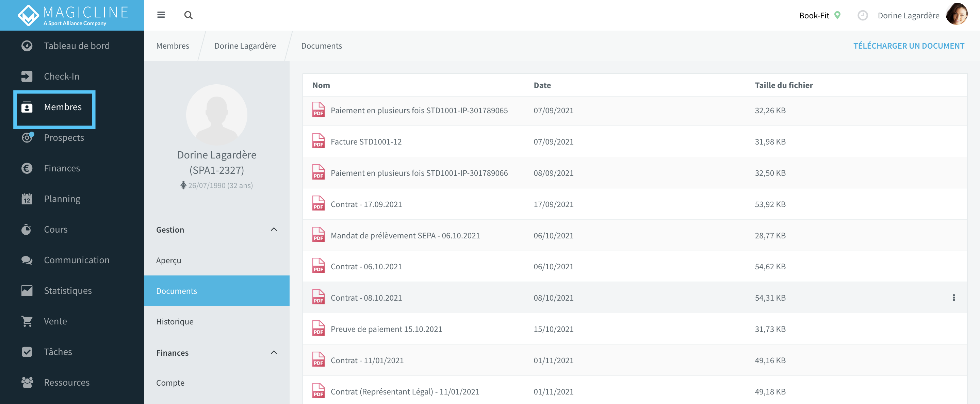Open options menu for Contrat - 08.10.2021
The width and height of the screenshot is (980, 404).
pos(953,298)
